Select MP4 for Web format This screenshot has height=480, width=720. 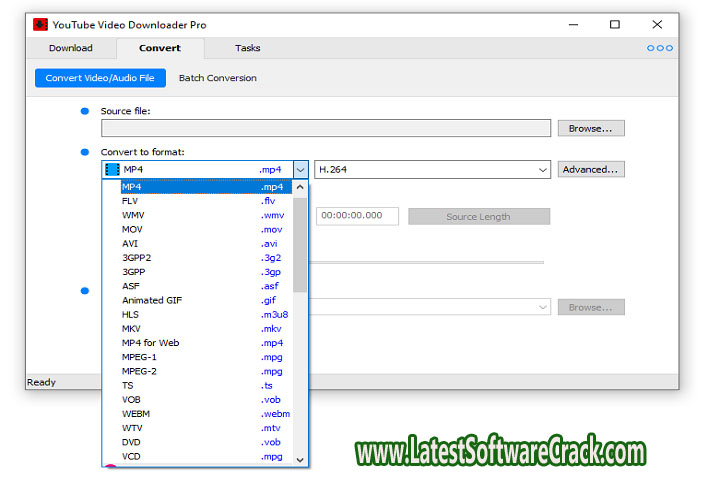(150, 343)
